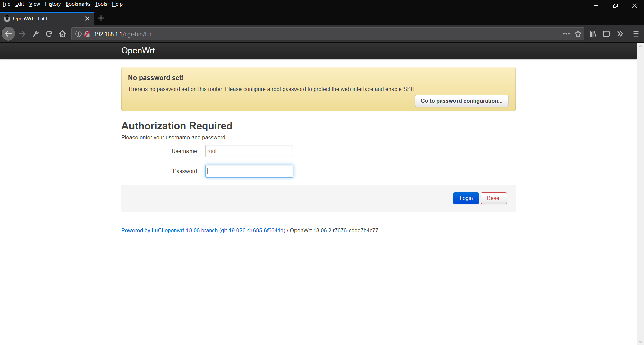Image resolution: width=644 pixels, height=345 pixels.
Task: Reload the LuCI login page
Action: click(49, 33)
